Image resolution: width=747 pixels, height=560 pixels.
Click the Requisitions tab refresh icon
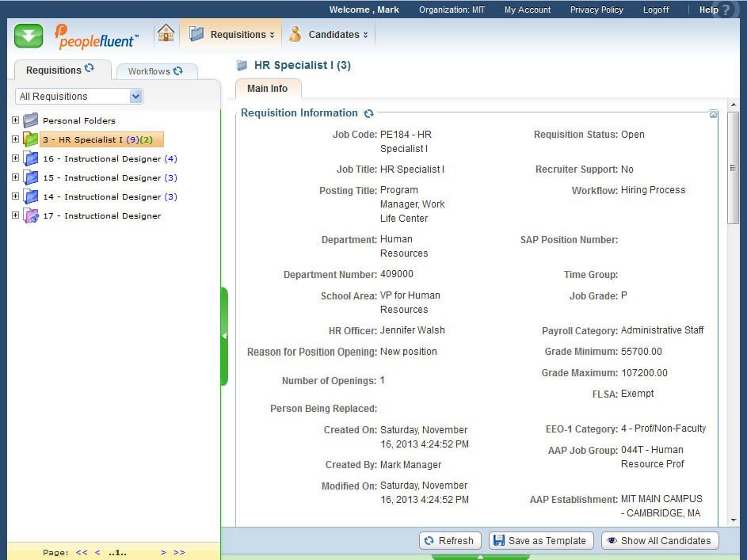(90, 69)
